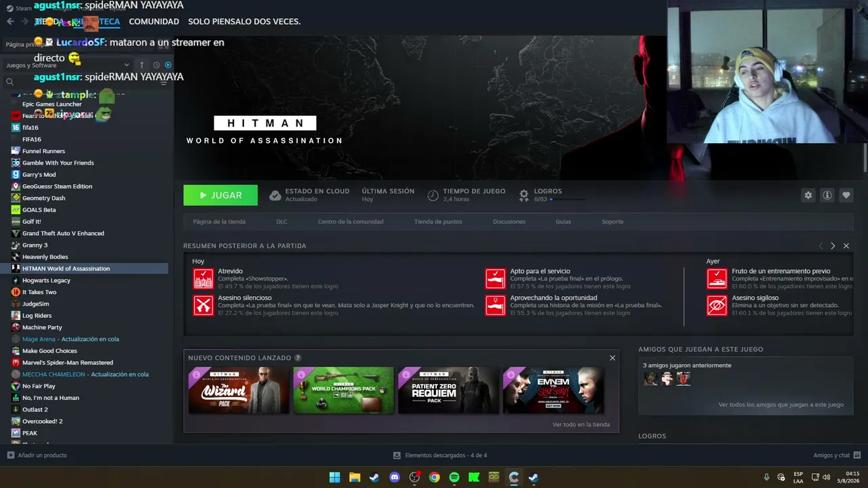Screen dimensions: 868x488
Task: Open The Wizard Pack DLC thumbnail
Action: tap(239, 390)
